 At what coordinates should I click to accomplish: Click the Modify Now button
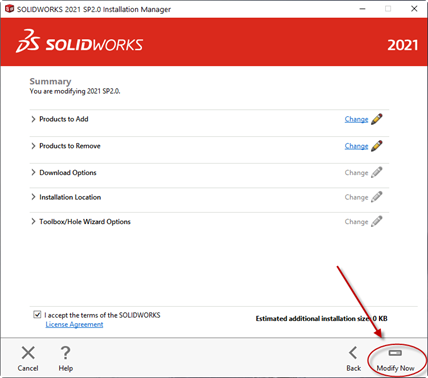[x=395, y=360]
